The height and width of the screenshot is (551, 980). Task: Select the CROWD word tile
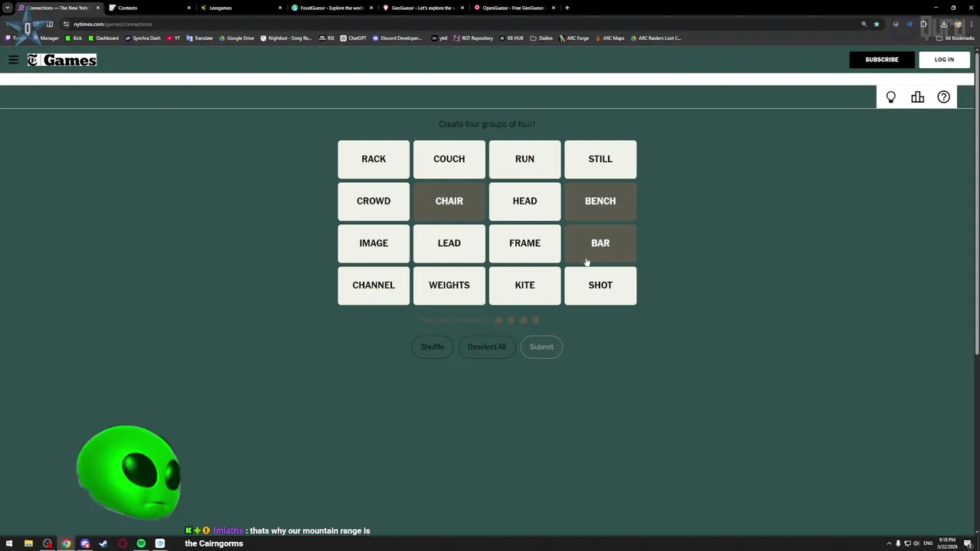[374, 201]
